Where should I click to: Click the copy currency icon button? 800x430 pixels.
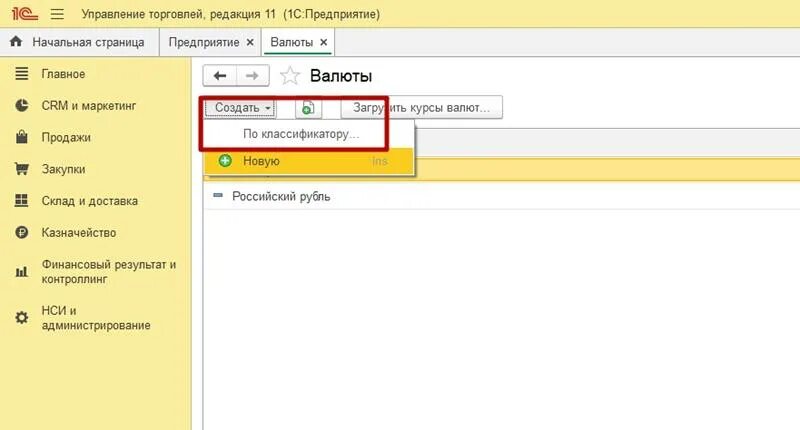point(308,108)
